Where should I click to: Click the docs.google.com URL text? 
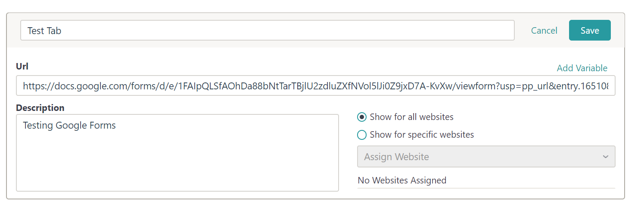316,86
